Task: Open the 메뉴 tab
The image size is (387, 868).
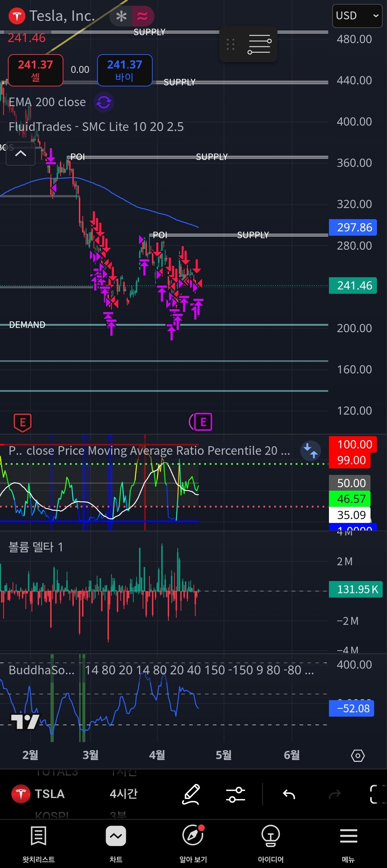Action: click(348, 844)
